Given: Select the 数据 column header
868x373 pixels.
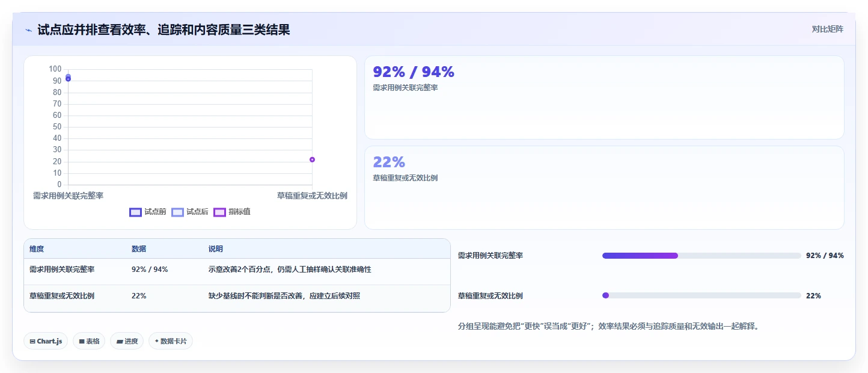Looking at the screenshot, I should (x=139, y=249).
